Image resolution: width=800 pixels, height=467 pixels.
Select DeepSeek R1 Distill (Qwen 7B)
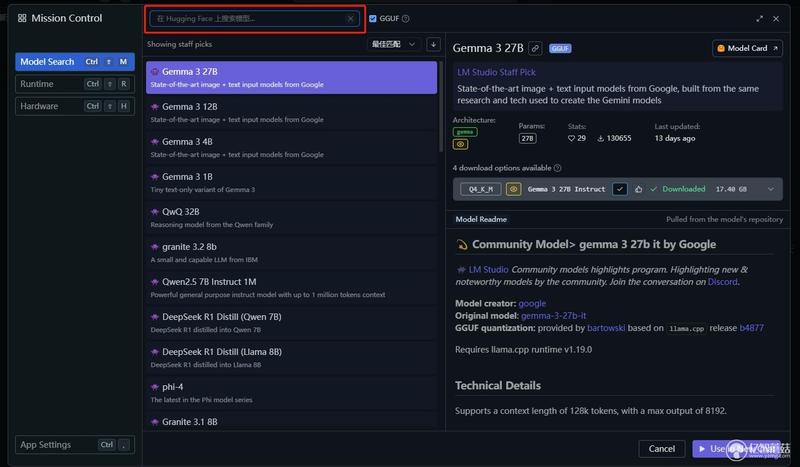click(x=291, y=323)
